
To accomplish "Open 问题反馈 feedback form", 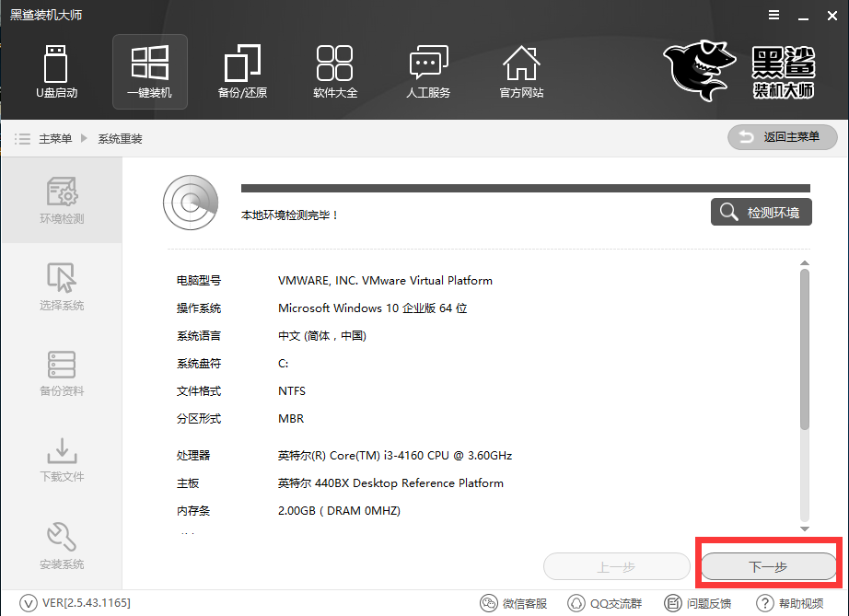I will (x=697, y=603).
